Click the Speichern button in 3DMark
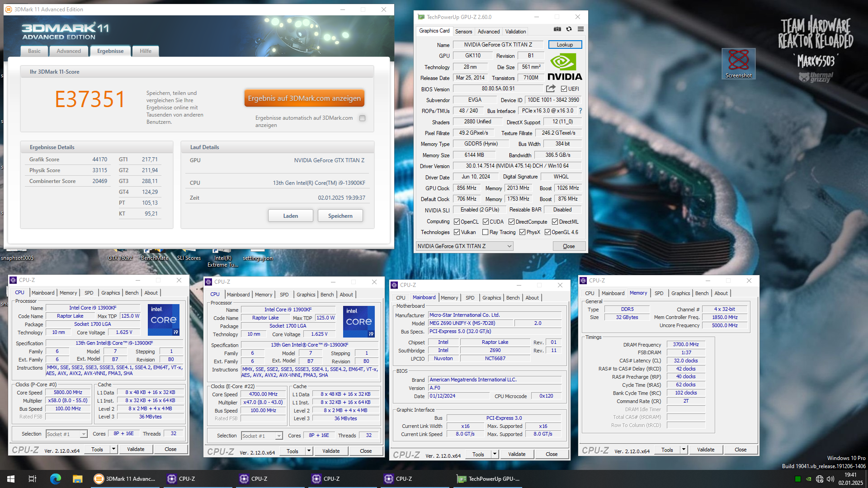The image size is (868, 488). point(340,216)
